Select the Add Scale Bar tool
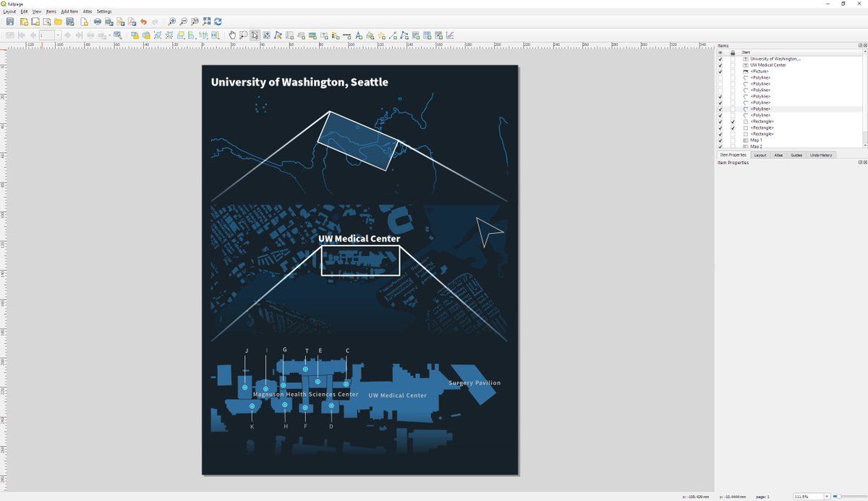The width and height of the screenshot is (868, 501). [x=347, y=35]
